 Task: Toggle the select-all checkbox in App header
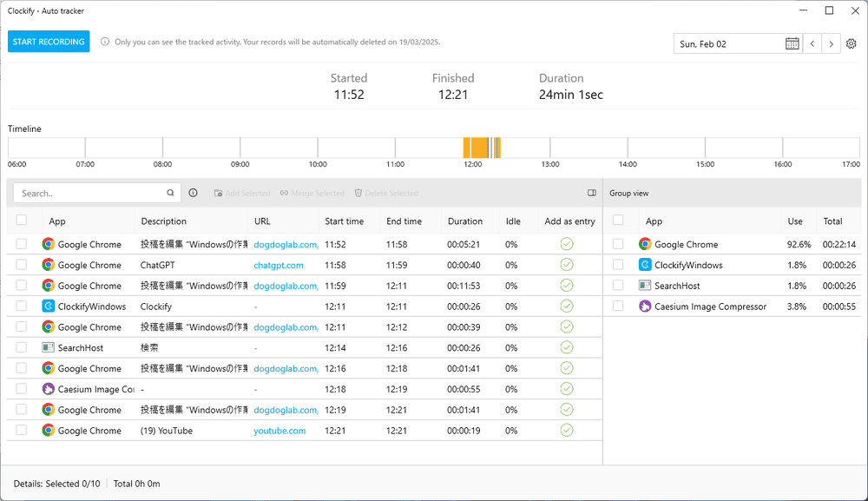tap(22, 221)
